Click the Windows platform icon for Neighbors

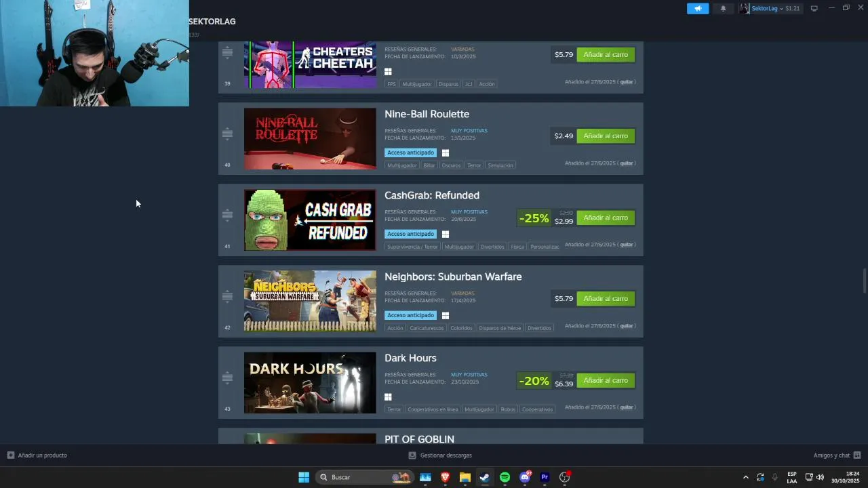pyautogui.click(x=446, y=315)
